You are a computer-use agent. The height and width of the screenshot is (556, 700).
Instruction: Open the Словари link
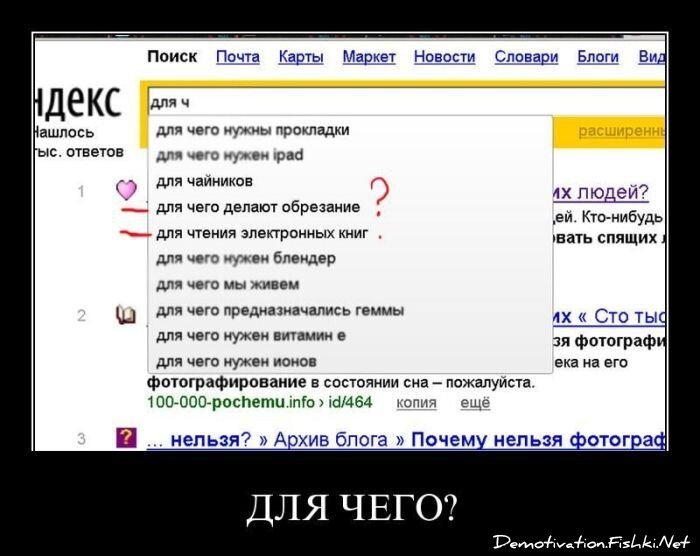[x=526, y=57]
